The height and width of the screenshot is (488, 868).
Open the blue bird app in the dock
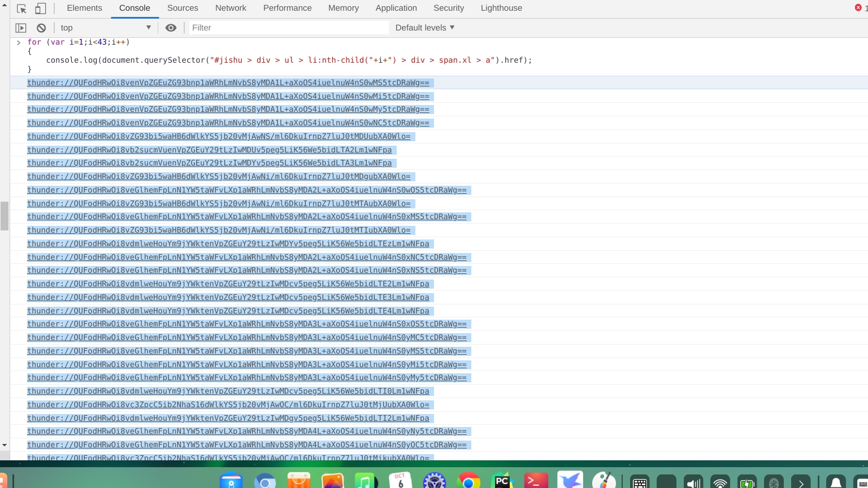tap(570, 481)
